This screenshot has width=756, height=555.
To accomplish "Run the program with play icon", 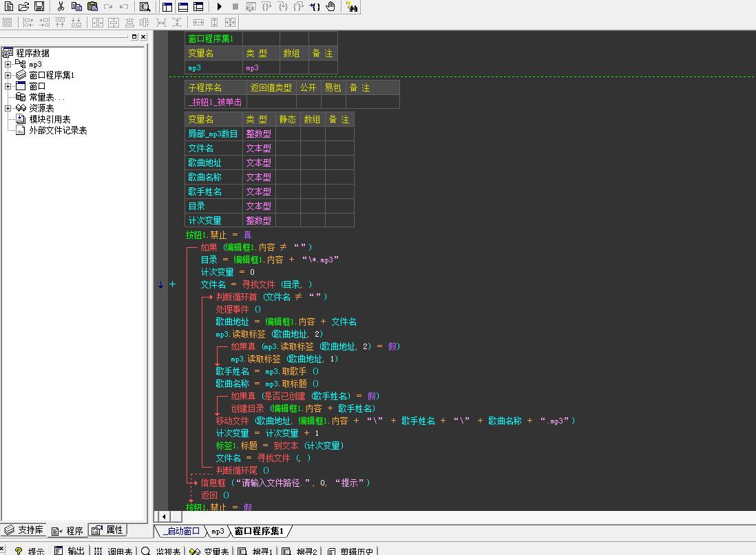I will pyautogui.click(x=220, y=6).
